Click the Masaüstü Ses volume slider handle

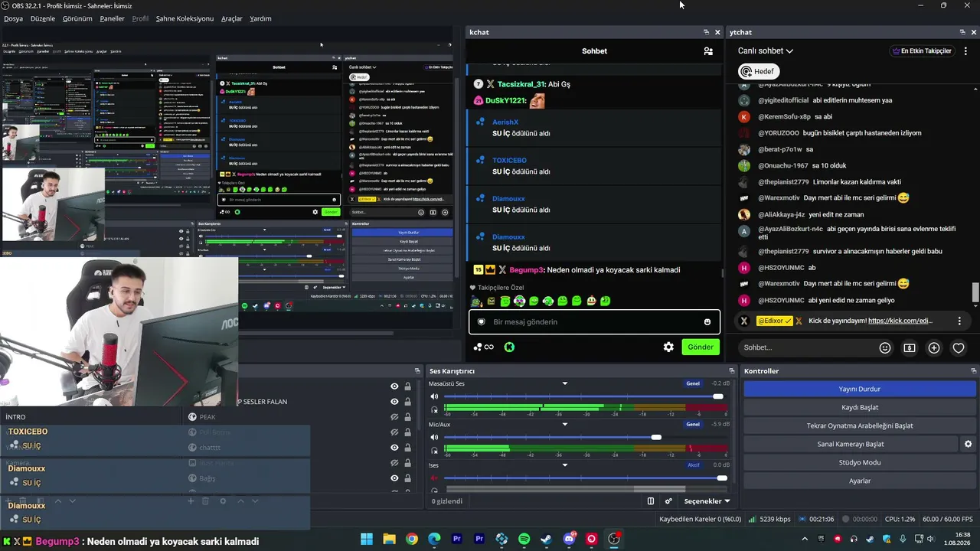(718, 396)
